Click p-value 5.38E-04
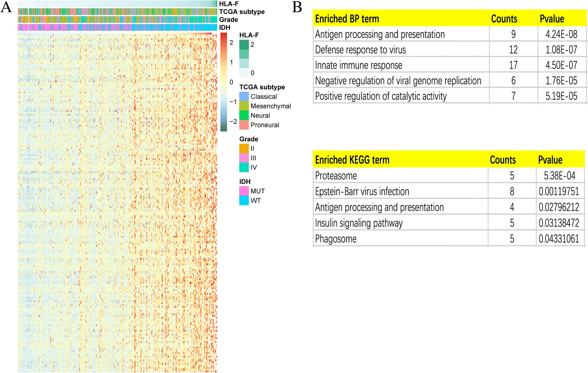This screenshot has height=373, width=588. [x=560, y=175]
